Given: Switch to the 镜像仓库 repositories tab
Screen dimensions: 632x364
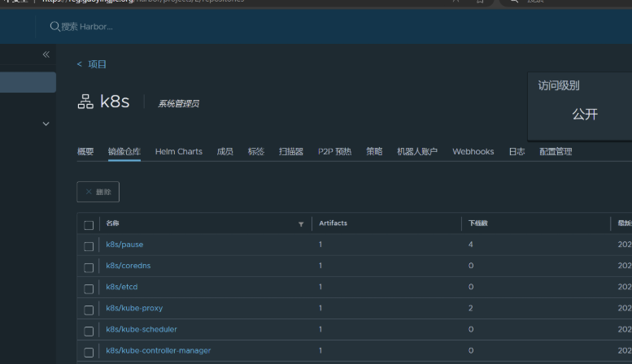Looking at the screenshot, I should pos(124,151).
